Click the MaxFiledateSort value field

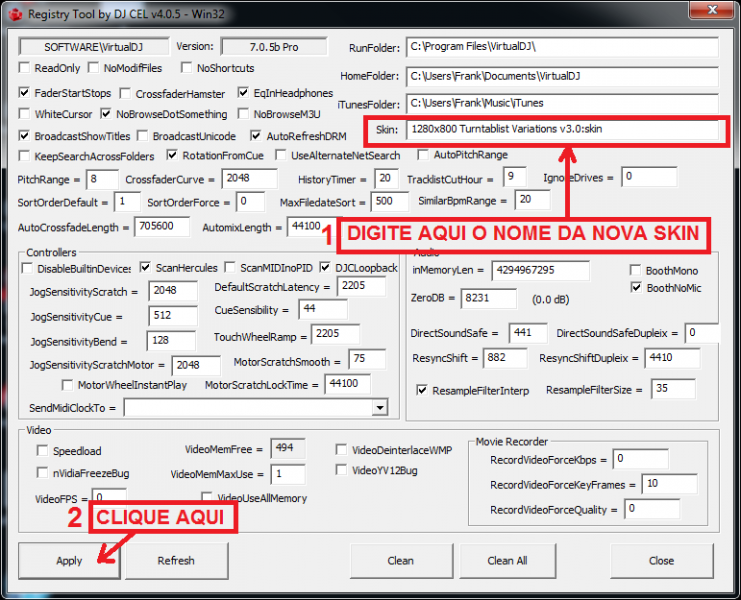coord(390,202)
